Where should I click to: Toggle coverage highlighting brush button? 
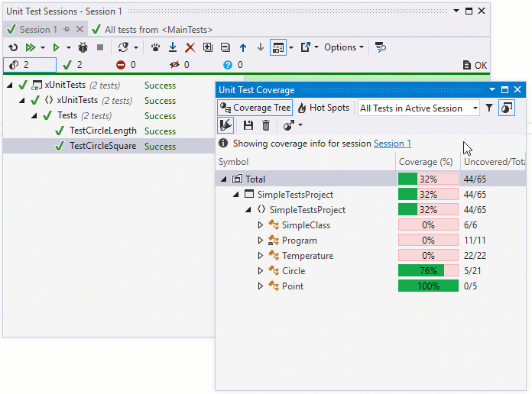(226, 125)
